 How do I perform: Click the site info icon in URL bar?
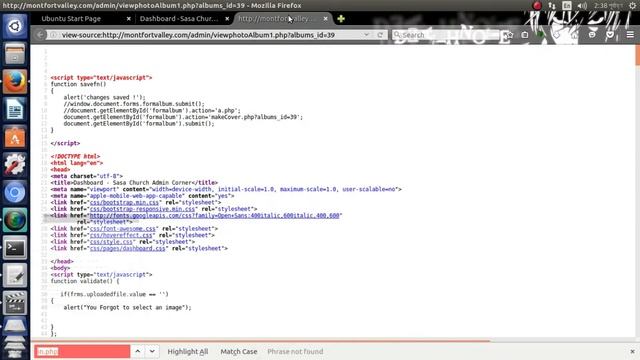pos(53,35)
